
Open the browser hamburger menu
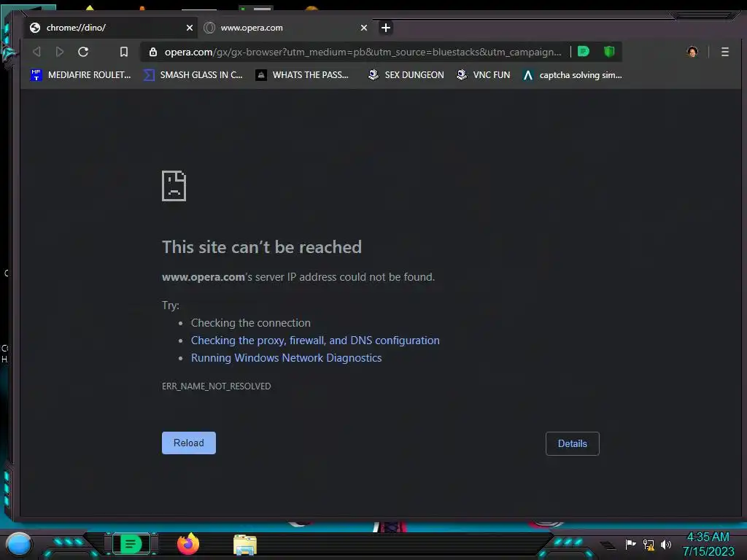[x=725, y=52]
